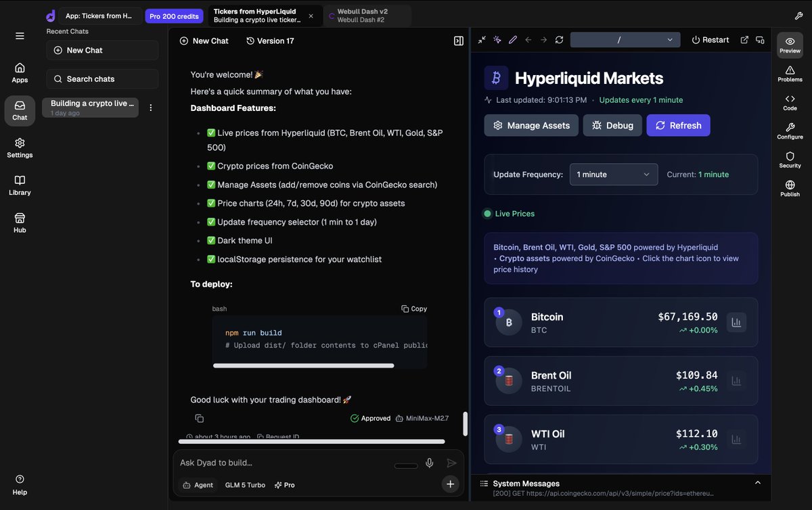Switch to the Webull Dash v2 tab
This screenshot has width=812, height=510.
click(x=367, y=16)
